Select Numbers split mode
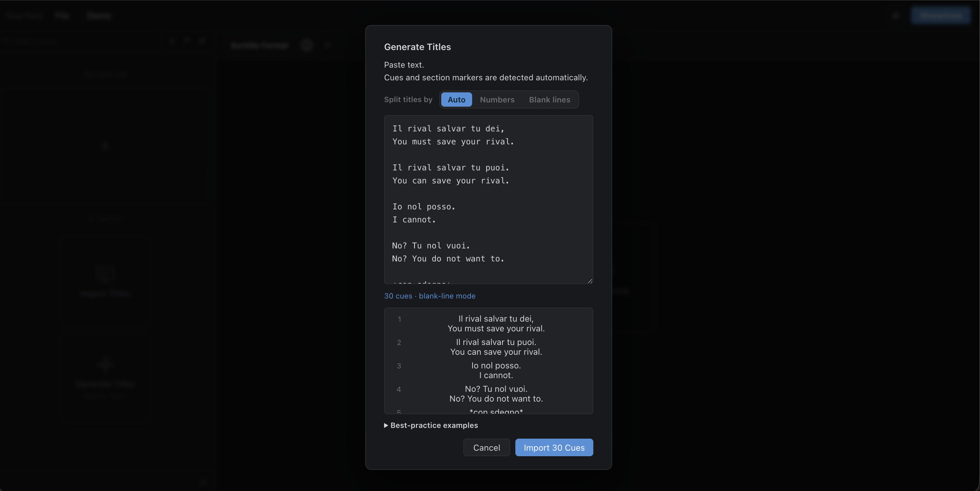The width and height of the screenshot is (980, 491). coord(497,100)
